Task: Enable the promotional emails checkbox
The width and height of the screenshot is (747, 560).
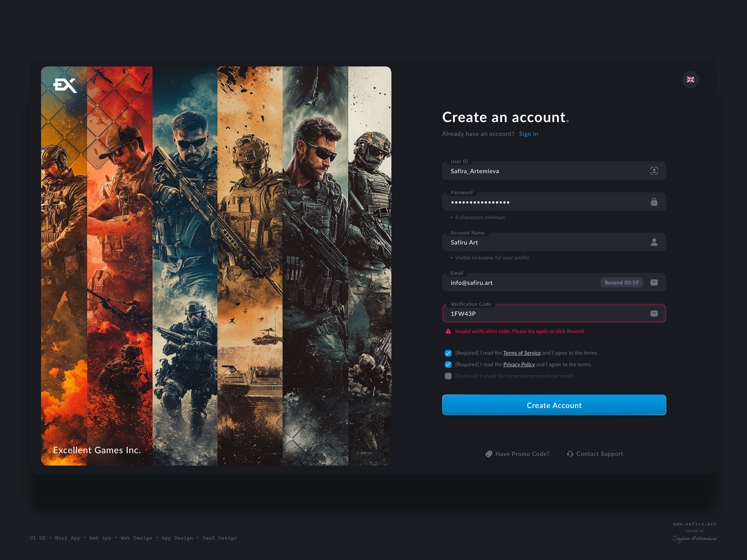Action: pos(448,376)
